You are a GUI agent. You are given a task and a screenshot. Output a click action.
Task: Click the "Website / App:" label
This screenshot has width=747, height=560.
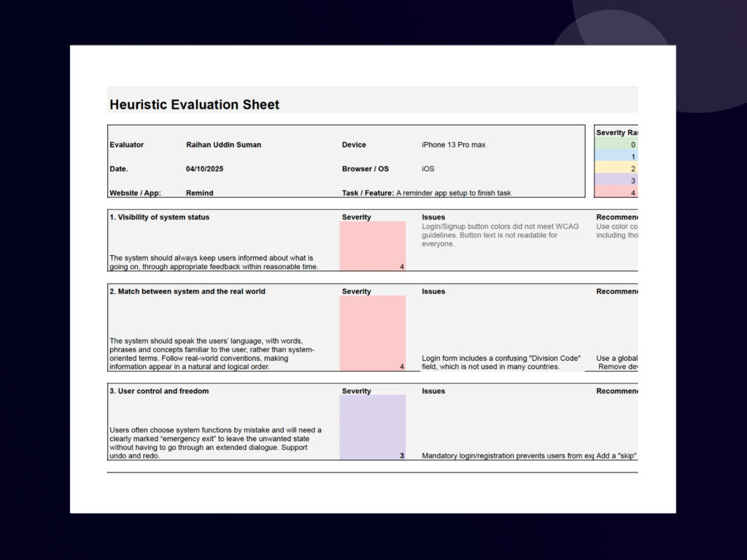[135, 192]
